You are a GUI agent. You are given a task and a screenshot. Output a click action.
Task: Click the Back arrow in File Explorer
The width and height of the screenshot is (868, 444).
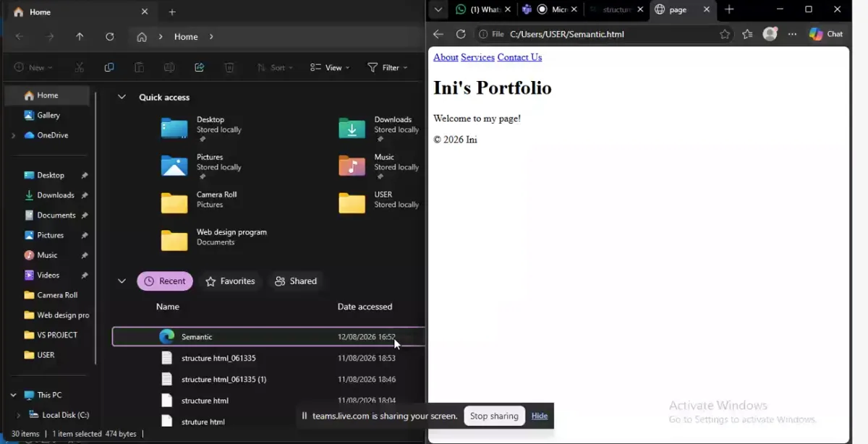[20, 37]
